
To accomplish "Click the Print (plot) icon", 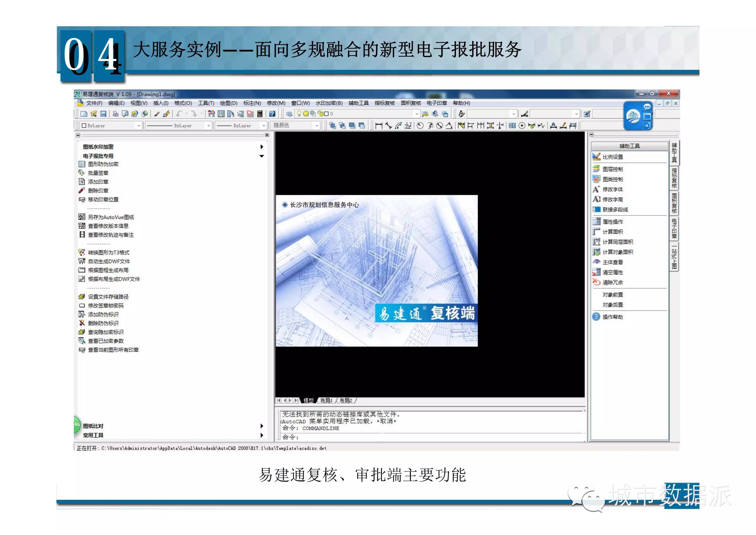I will pyautogui.click(x=115, y=114).
